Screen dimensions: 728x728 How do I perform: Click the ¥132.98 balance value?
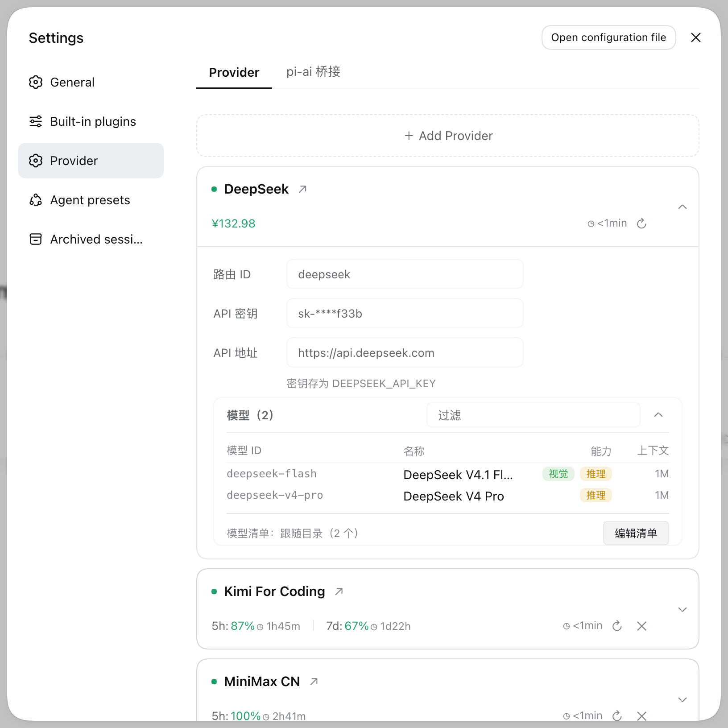coord(233,223)
